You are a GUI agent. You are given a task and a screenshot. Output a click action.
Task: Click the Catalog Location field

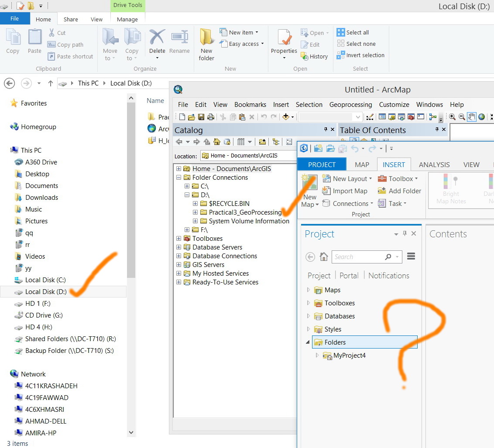click(248, 156)
